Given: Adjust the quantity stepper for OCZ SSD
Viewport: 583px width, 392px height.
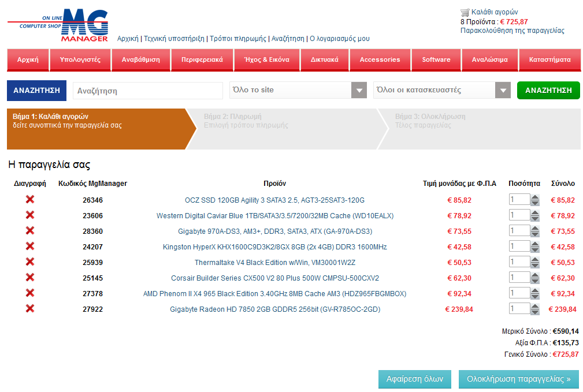Looking at the screenshot, I should tap(535, 200).
